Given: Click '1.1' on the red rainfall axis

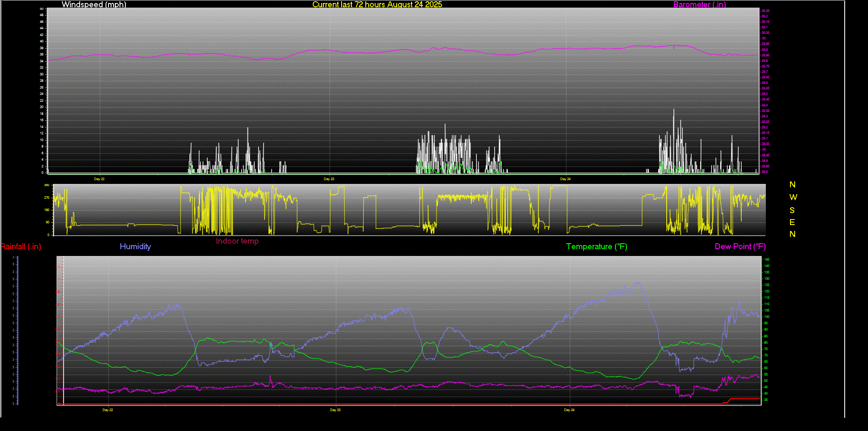Looking at the screenshot, I should [58, 267].
